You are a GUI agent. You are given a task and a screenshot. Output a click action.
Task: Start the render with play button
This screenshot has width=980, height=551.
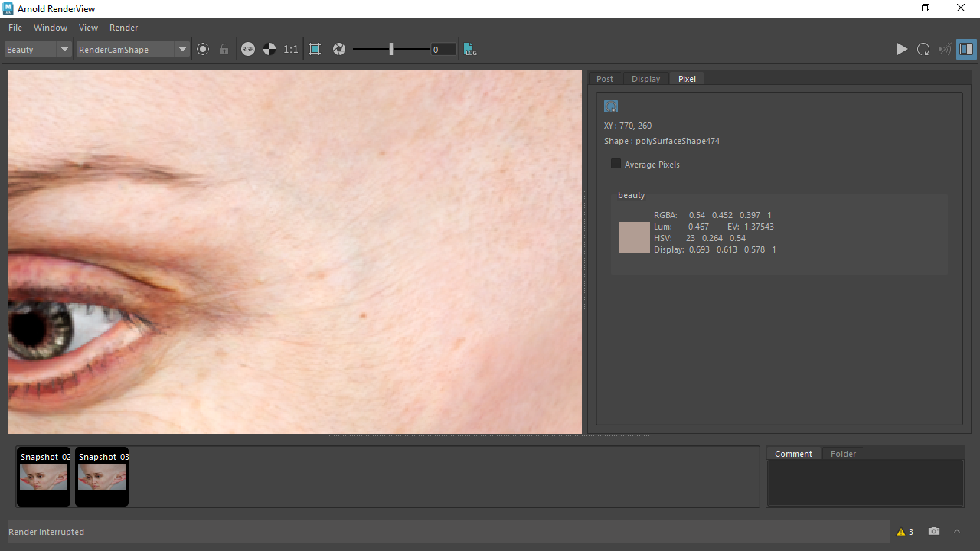[x=902, y=49]
